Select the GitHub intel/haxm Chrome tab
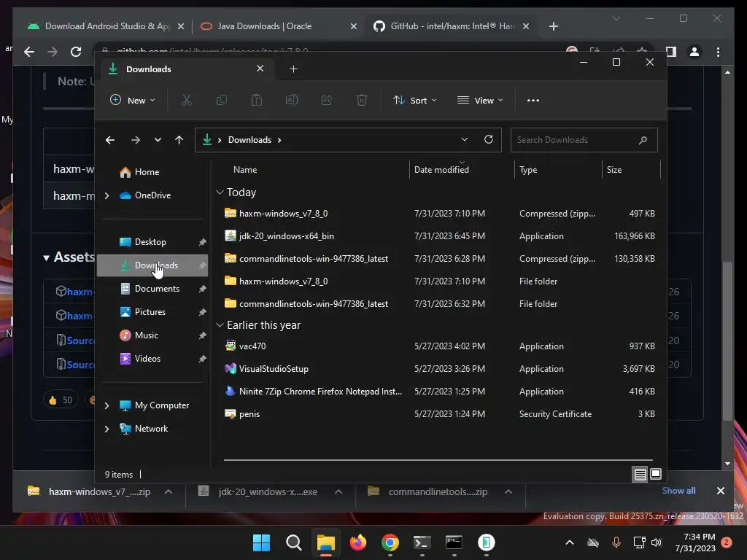Screen dimensions: 747x560 (x=451, y=26)
